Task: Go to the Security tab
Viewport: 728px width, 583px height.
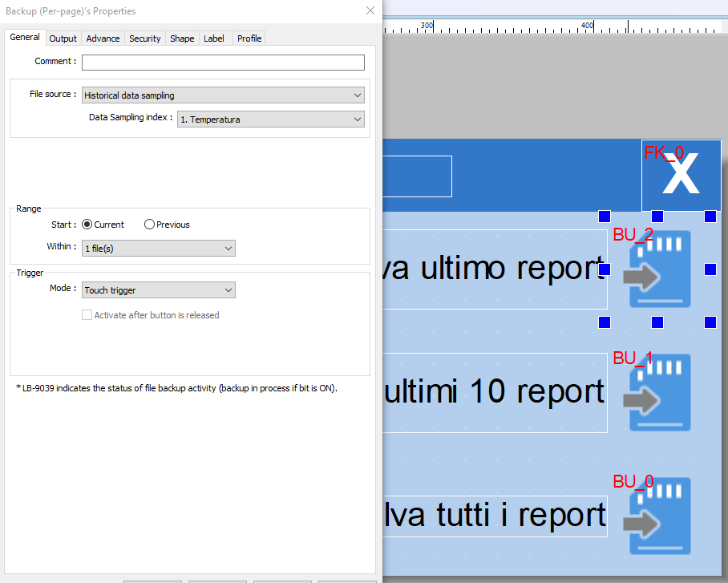Action: [145, 38]
